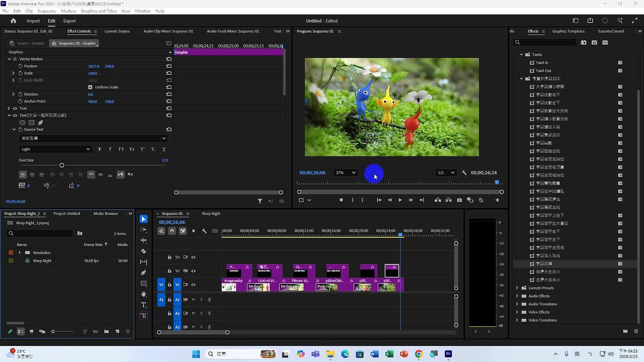
Task: Click the Export Frame camera icon
Action: click(459, 200)
